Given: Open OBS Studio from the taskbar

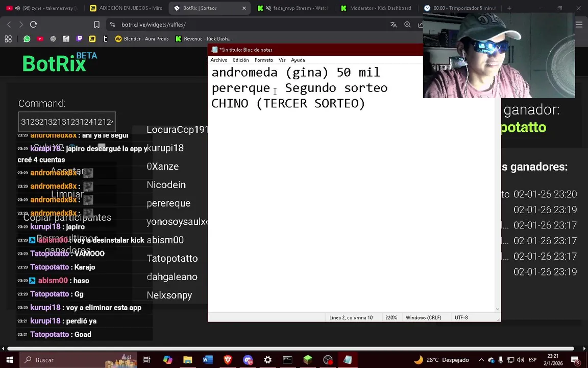Looking at the screenshot, I should tap(328, 360).
